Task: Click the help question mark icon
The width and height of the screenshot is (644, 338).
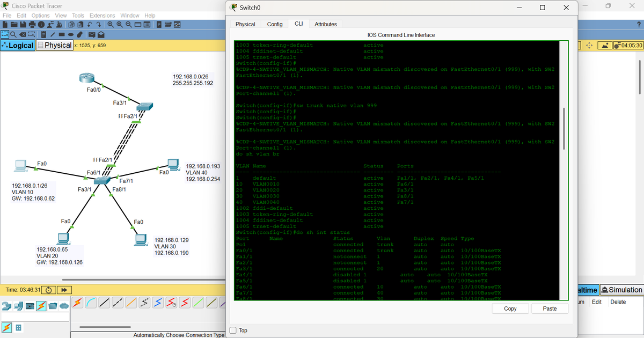Action: 638,25
